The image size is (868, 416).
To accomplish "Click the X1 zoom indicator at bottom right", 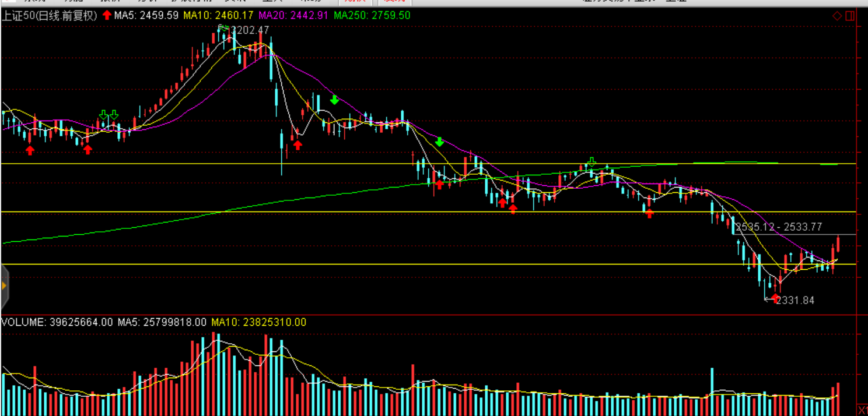I will [x=862, y=410].
